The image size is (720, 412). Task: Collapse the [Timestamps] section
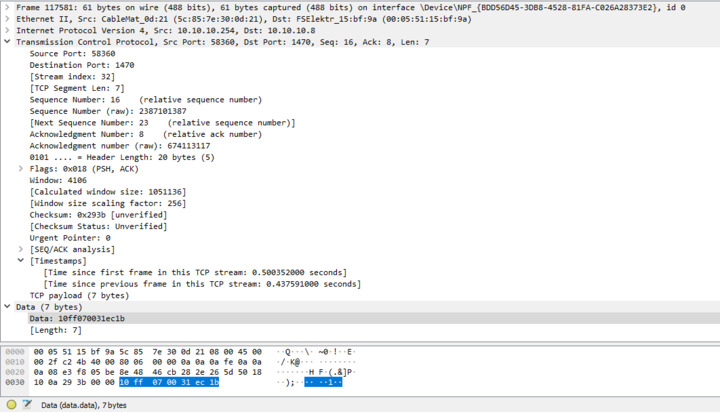tap(21, 260)
